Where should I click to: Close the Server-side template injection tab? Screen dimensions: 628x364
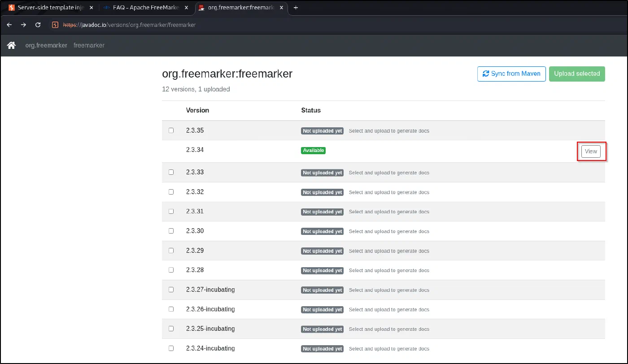coord(91,8)
